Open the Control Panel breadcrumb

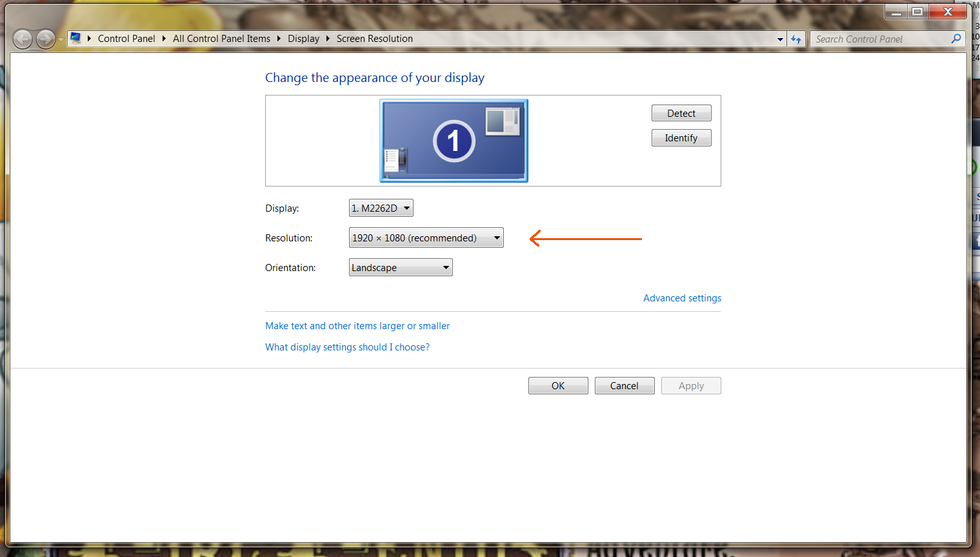point(126,39)
